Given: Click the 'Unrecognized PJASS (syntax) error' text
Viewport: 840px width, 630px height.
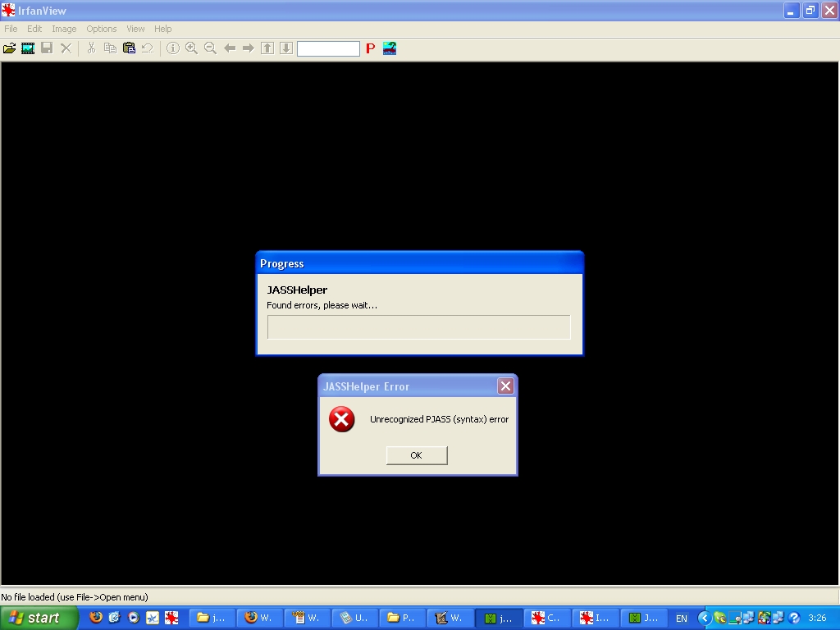Looking at the screenshot, I should click(440, 419).
